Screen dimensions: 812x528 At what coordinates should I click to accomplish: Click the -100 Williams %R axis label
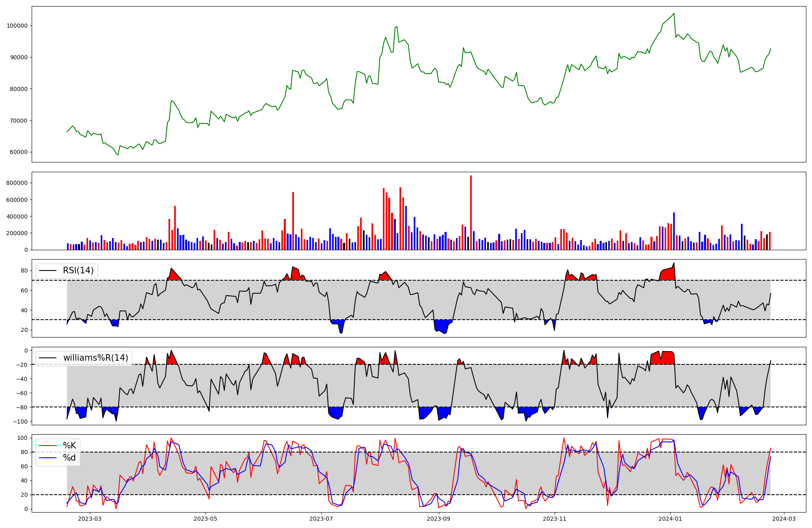19,422
